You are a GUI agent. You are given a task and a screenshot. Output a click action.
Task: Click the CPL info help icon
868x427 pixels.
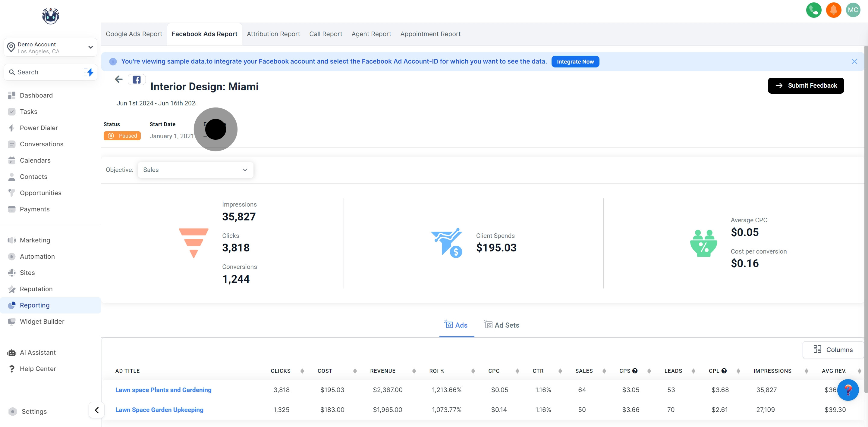(x=724, y=371)
